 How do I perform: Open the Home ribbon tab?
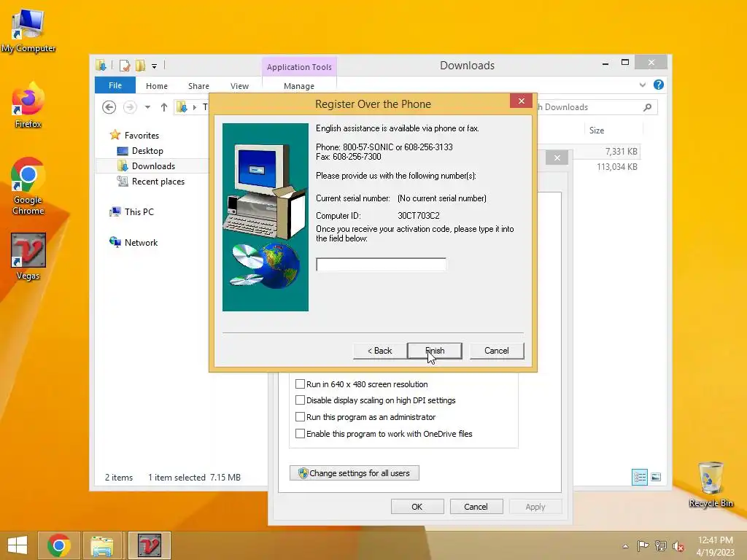(x=157, y=86)
